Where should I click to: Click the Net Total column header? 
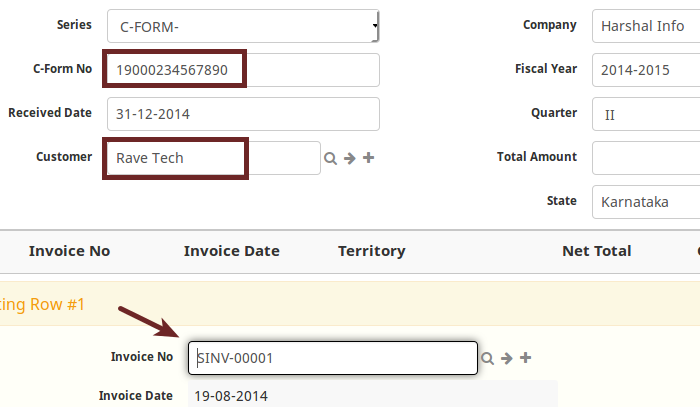(x=596, y=251)
